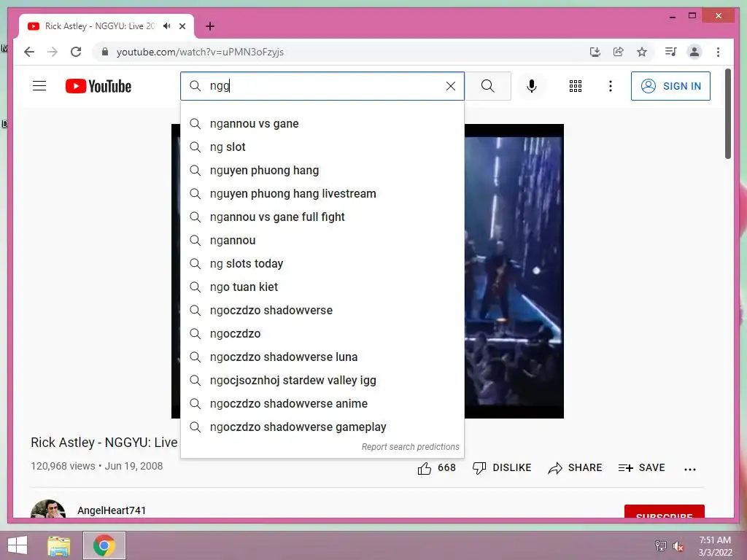Click the page vertical scrollbar
747x560 pixels.
tap(727, 114)
